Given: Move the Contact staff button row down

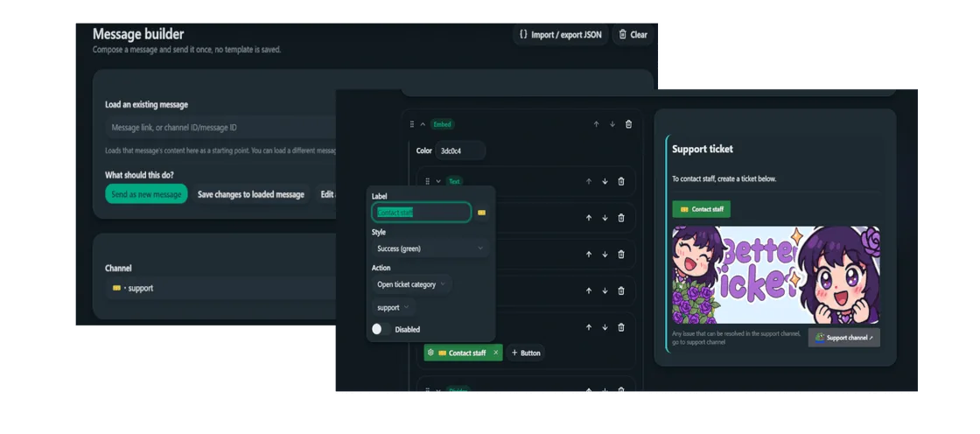Looking at the screenshot, I should tap(605, 327).
